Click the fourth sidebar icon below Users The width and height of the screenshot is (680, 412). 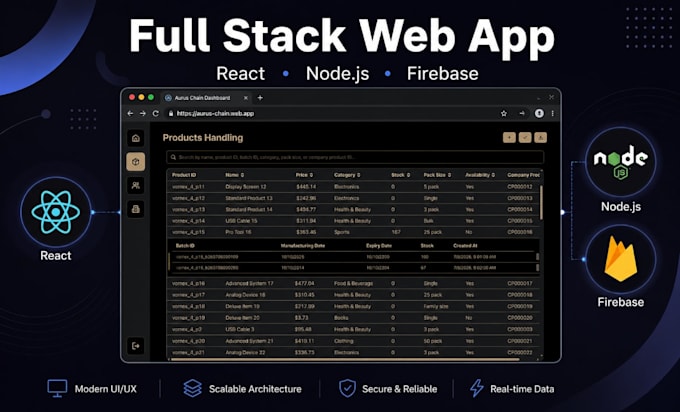point(136,209)
